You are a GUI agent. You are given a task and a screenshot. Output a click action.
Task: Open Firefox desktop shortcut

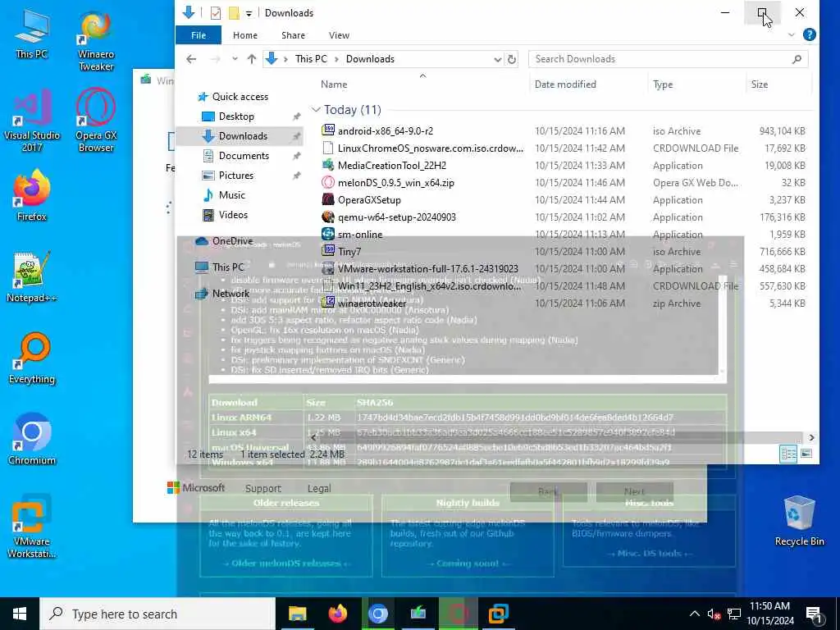(x=32, y=195)
